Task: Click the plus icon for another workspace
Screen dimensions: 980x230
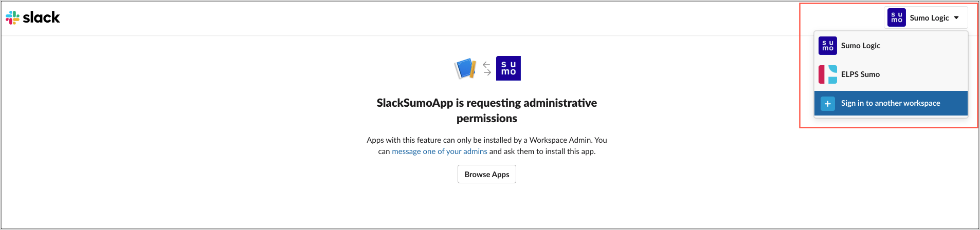Action: pyautogui.click(x=828, y=103)
